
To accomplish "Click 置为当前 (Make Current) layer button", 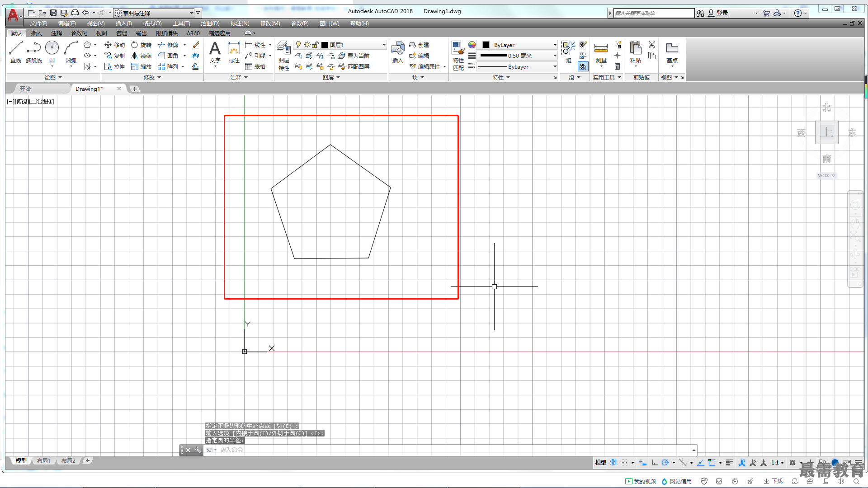I will (354, 56).
